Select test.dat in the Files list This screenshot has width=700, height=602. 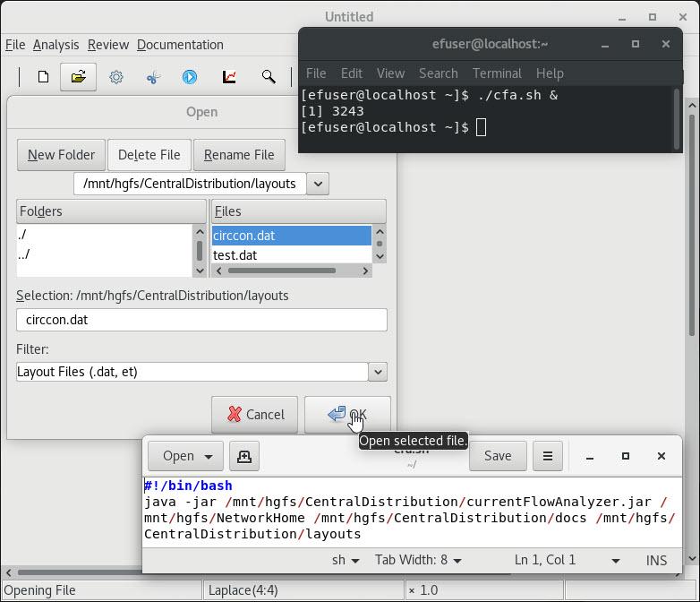235,255
